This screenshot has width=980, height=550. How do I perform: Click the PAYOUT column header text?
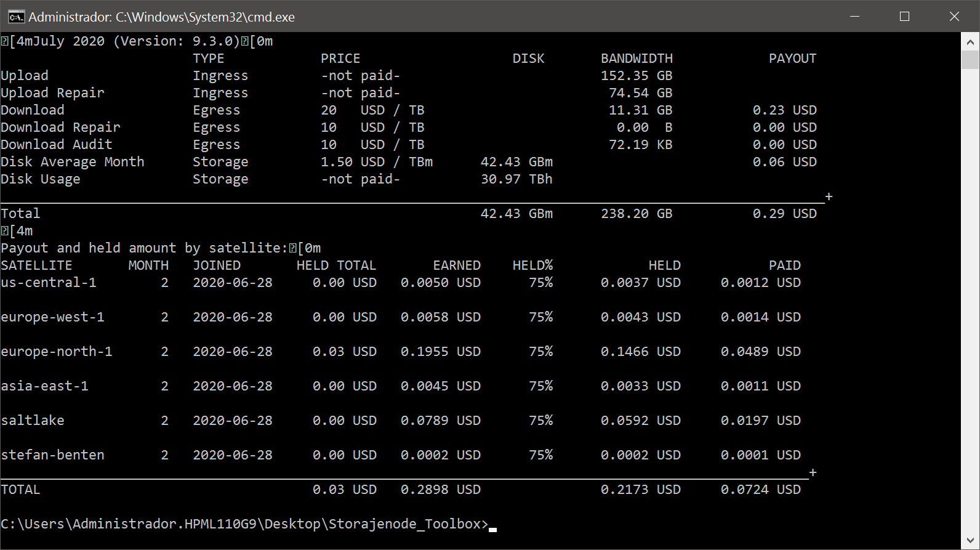point(792,59)
